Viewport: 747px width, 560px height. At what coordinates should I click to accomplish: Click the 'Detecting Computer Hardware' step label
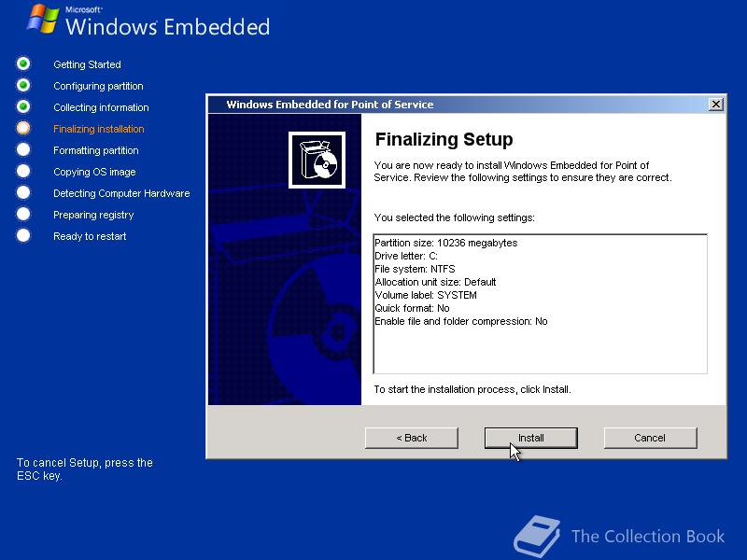coord(121,193)
